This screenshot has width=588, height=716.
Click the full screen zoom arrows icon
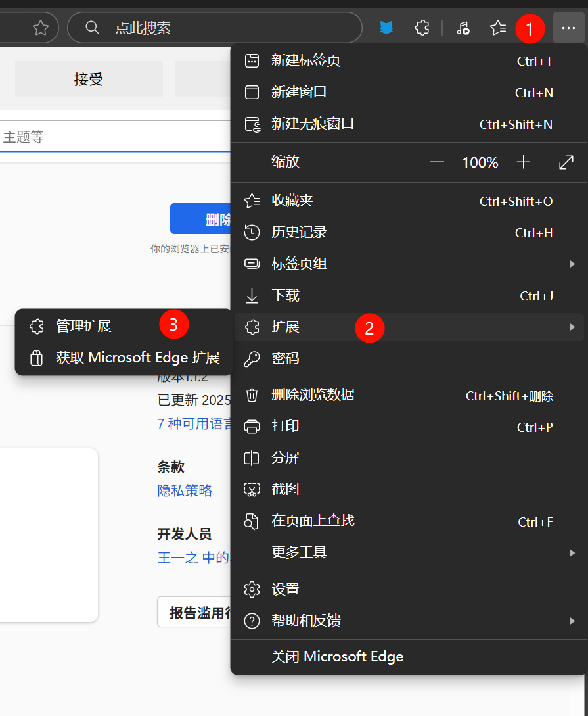(566, 162)
